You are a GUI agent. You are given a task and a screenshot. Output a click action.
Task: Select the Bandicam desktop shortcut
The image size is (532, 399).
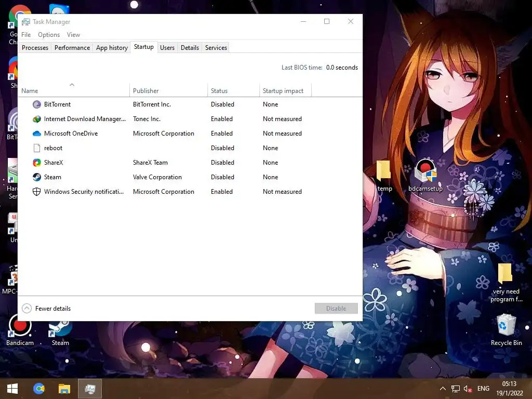click(x=20, y=330)
